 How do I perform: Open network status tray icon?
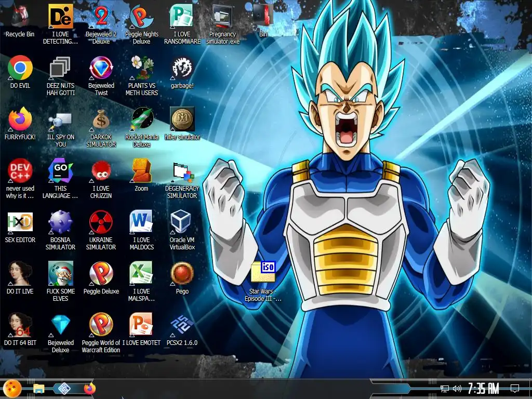(x=445, y=389)
